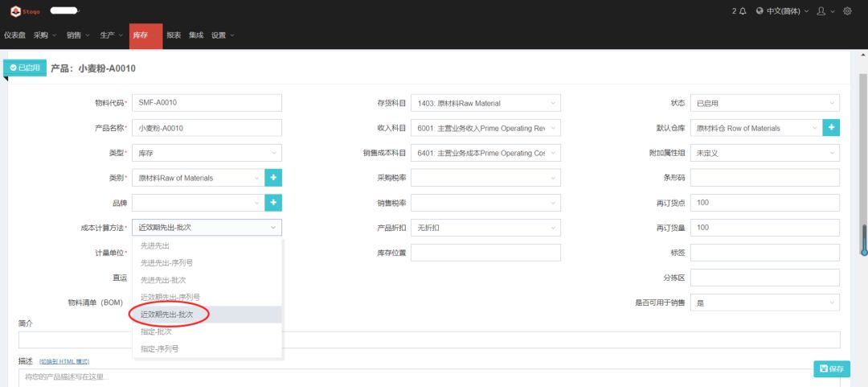This screenshot has width=868, height=387.
Task: Click the 条形码 input field
Action: pos(764,178)
